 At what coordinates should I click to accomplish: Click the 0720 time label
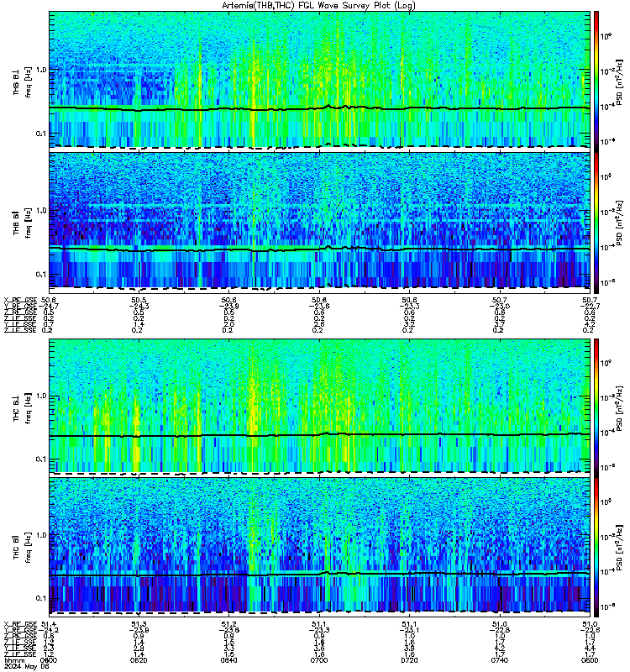tap(409, 660)
